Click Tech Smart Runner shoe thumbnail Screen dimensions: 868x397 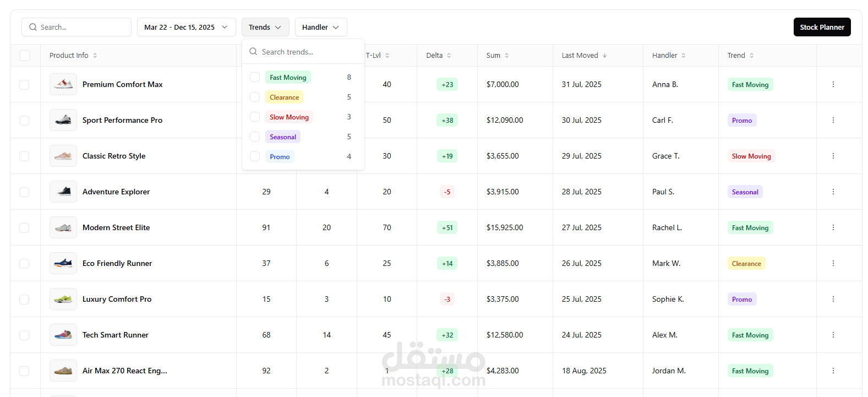tap(63, 335)
